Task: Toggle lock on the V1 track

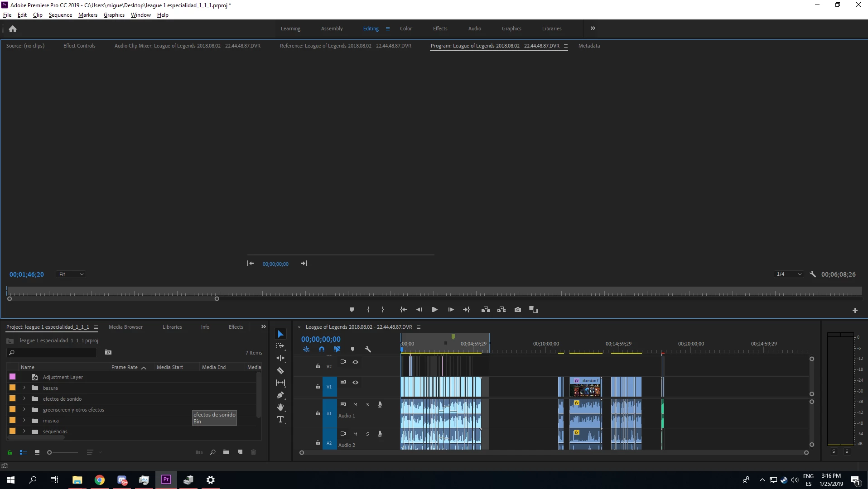Action: pyautogui.click(x=318, y=386)
